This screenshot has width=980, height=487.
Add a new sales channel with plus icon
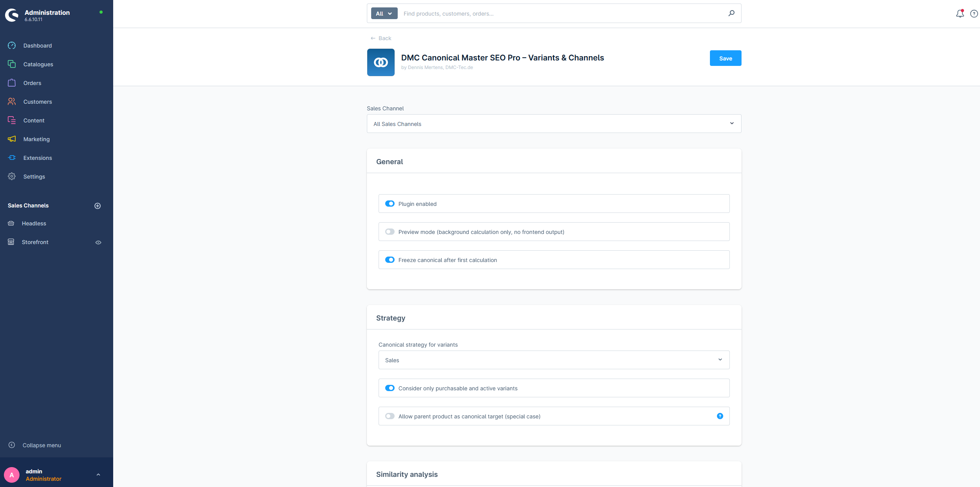pyautogui.click(x=98, y=206)
